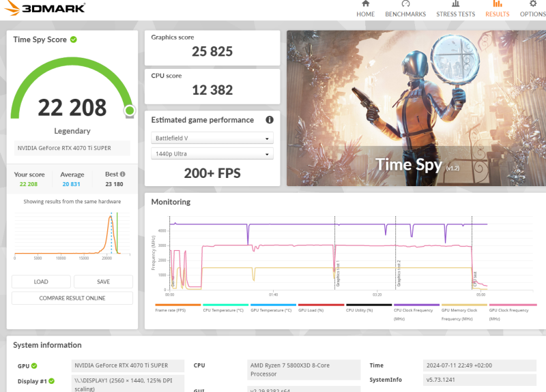Screen dimensions: 546x392
Task: Toggle GPU Clock Frequency pink legend
Action: [513, 312]
